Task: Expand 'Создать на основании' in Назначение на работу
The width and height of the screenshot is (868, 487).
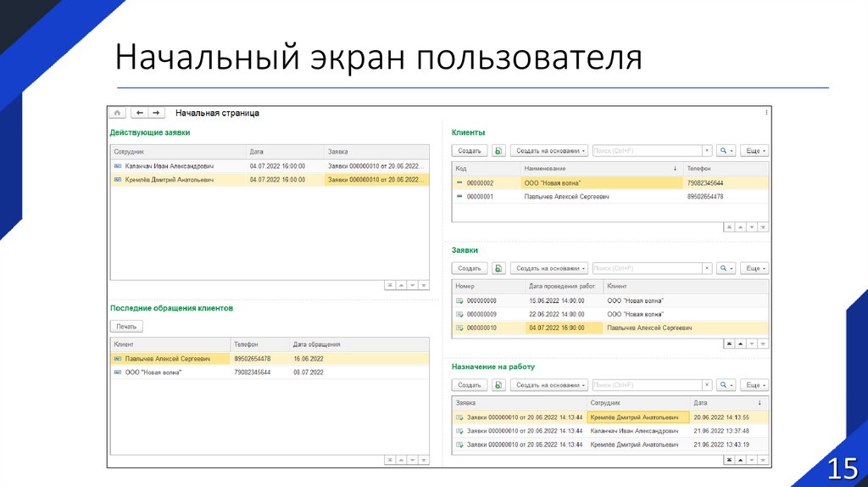Action: point(549,385)
